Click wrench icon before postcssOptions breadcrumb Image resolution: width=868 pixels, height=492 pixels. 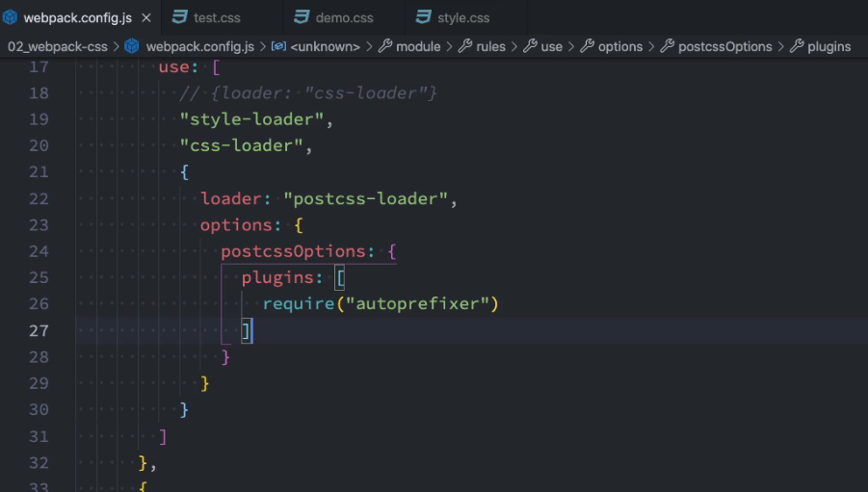pos(667,46)
